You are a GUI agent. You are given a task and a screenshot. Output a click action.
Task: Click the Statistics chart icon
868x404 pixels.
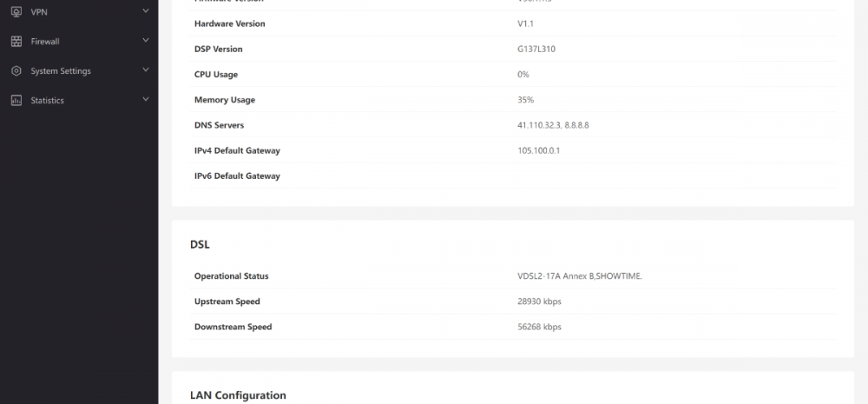(x=16, y=100)
